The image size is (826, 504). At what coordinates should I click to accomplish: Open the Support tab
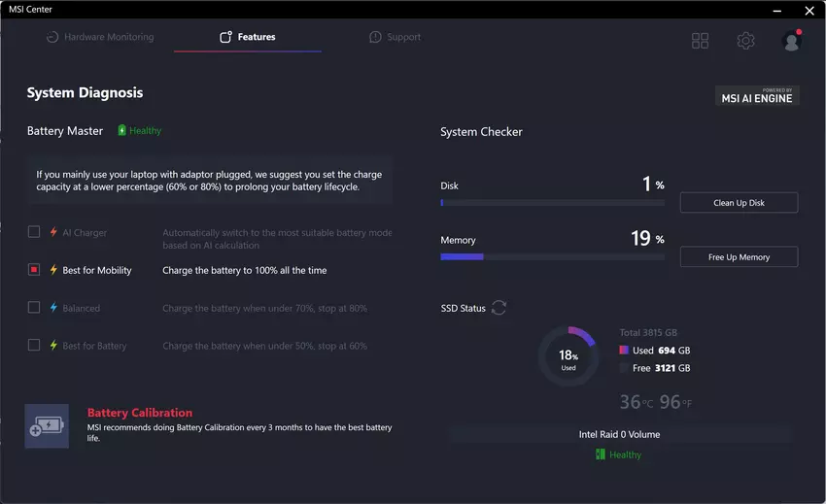tap(395, 37)
